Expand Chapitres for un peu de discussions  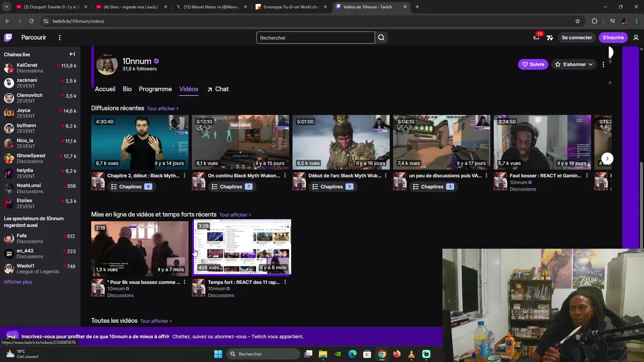pos(433,187)
